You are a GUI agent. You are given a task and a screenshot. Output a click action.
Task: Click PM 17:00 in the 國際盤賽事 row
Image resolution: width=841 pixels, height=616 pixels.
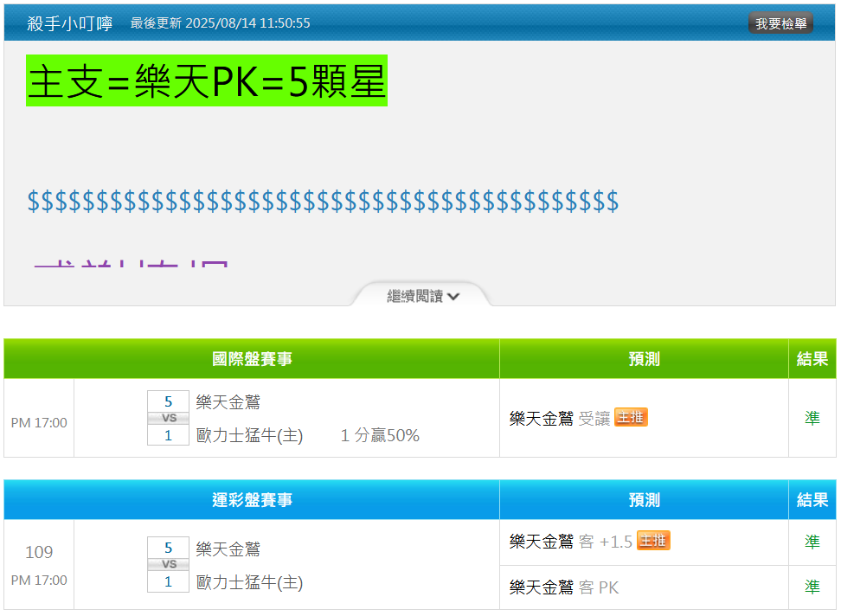(39, 422)
